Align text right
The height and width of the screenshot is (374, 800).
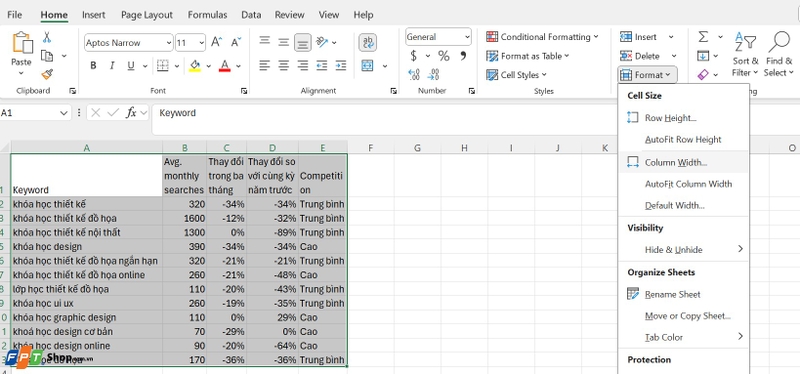pos(303,65)
